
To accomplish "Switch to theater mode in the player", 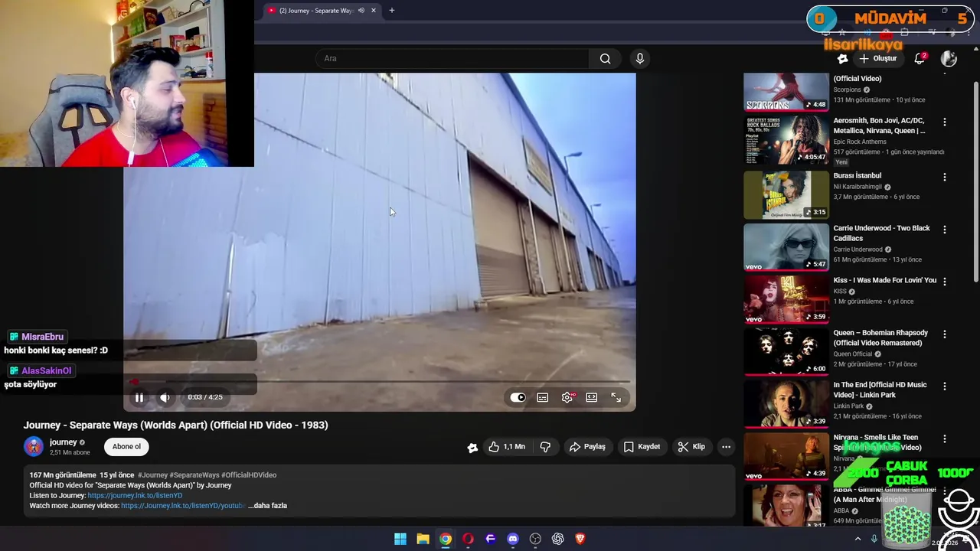I will pyautogui.click(x=592, y=397).
